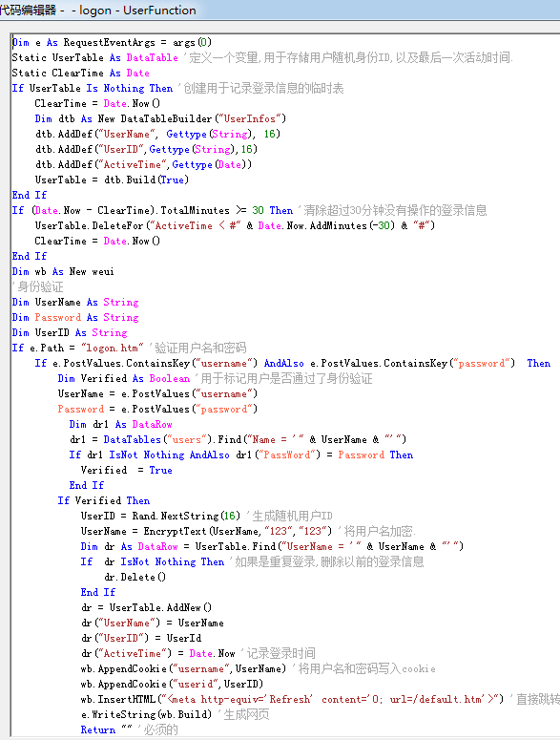The width and height of the screenshot is (560, 740).
Task: Click the 'Dim Password As String' declaration
Action: [75, 317]
